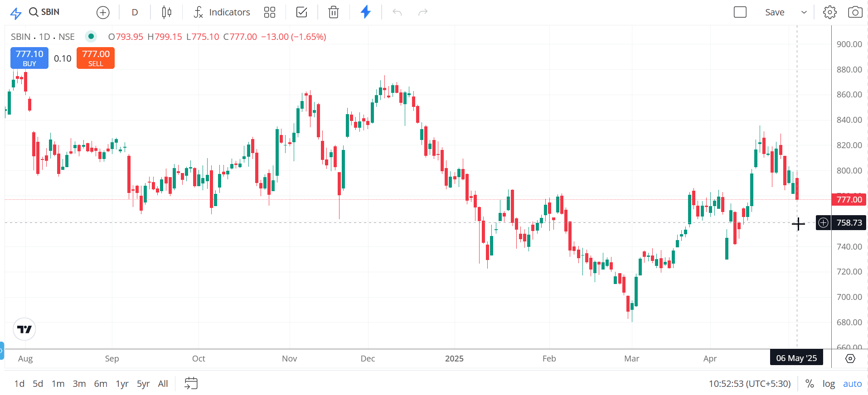Click the blue logo icon at top left
The width and height of the screenshot is (868, 395).
pyautogui.click(x=15, y=13)
